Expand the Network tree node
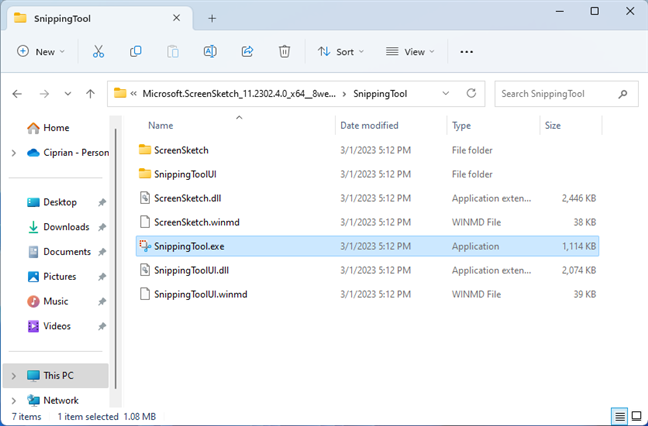Image resolution: width=648 pixels, height=426 pixels. point(13,400)
